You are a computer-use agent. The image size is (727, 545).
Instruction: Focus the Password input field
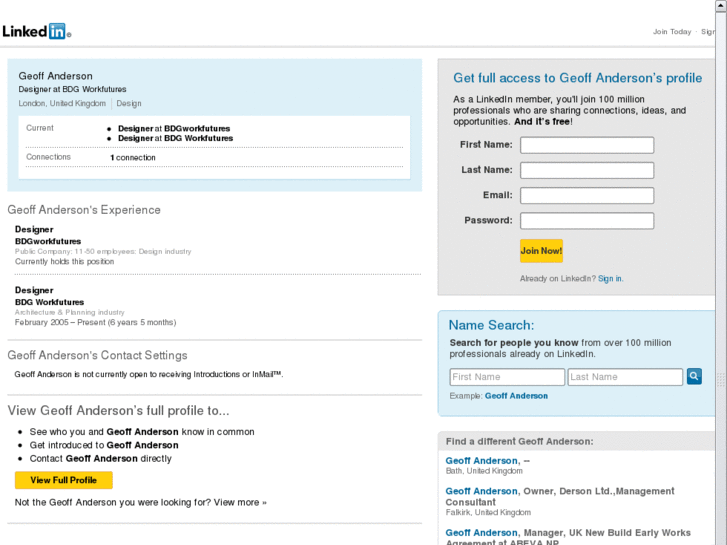pyautogui.click(x=587, y=220)
